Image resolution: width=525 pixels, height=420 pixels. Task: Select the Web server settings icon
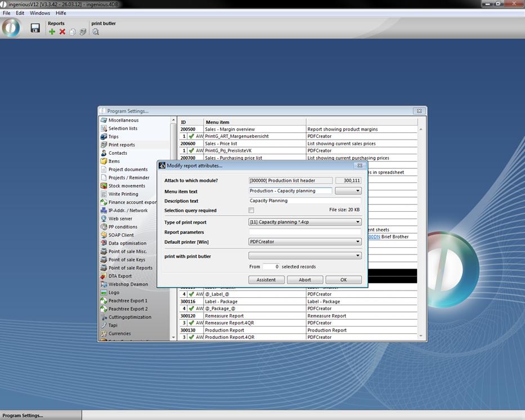(104, 218)
